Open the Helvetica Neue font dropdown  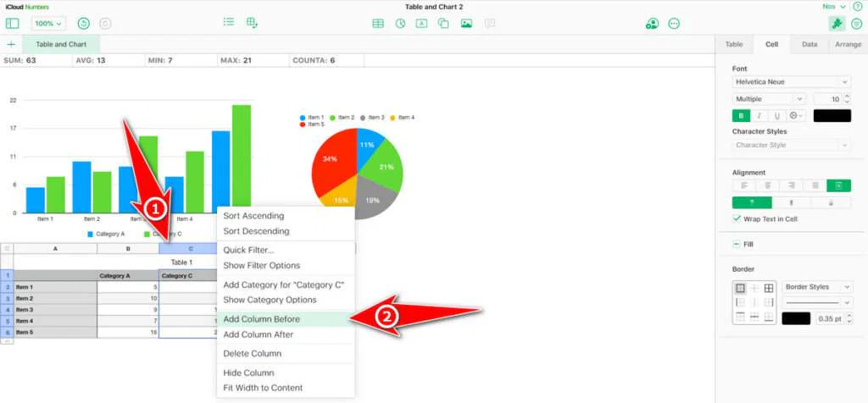(x=791, y=82)
